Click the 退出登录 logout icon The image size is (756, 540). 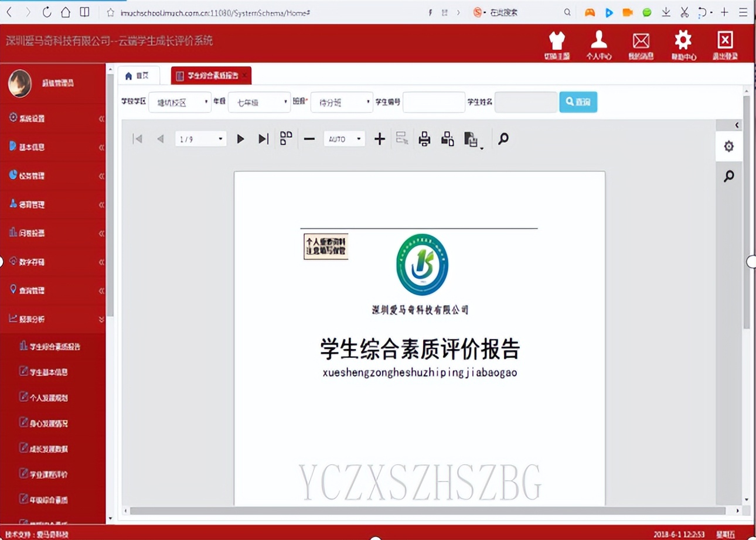726,44
